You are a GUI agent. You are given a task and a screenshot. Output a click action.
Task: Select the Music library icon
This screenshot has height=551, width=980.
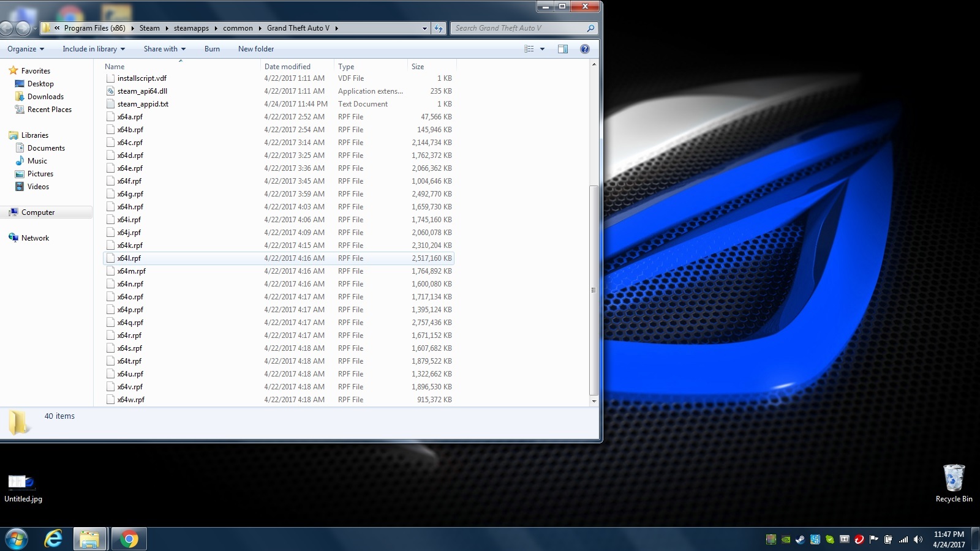pos(20,161)
